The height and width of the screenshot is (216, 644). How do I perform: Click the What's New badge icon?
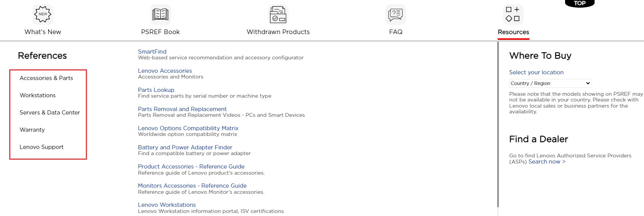point(43,15)
